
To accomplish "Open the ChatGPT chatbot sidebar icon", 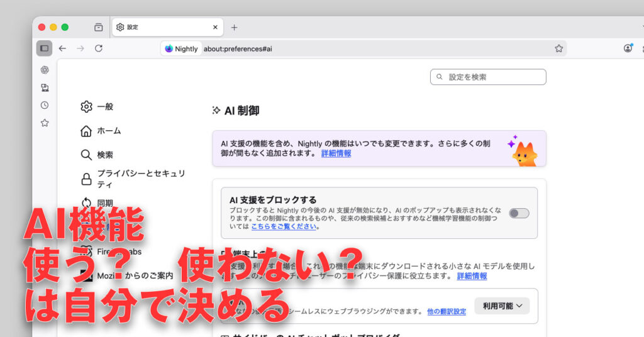I will coord(45,70).
